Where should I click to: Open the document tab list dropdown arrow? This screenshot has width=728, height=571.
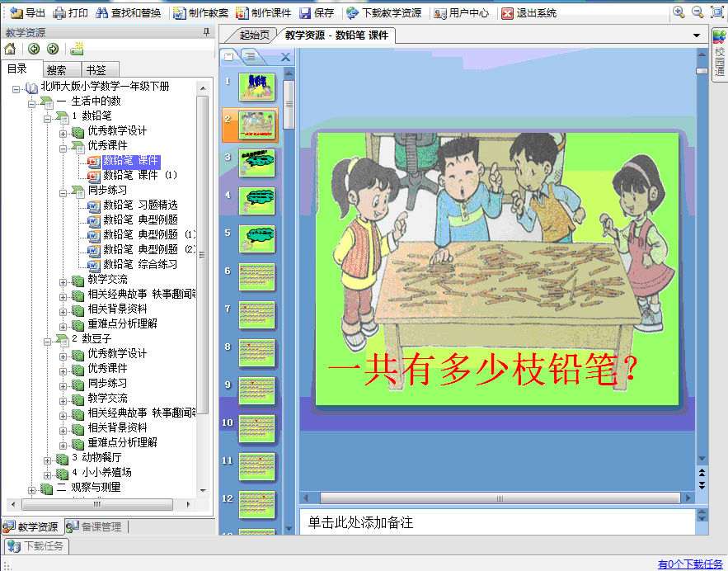(x=697, y=35)
